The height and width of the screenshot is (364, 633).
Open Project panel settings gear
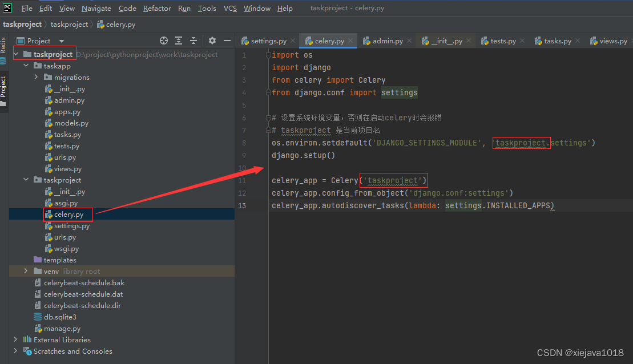pos(212,41)
